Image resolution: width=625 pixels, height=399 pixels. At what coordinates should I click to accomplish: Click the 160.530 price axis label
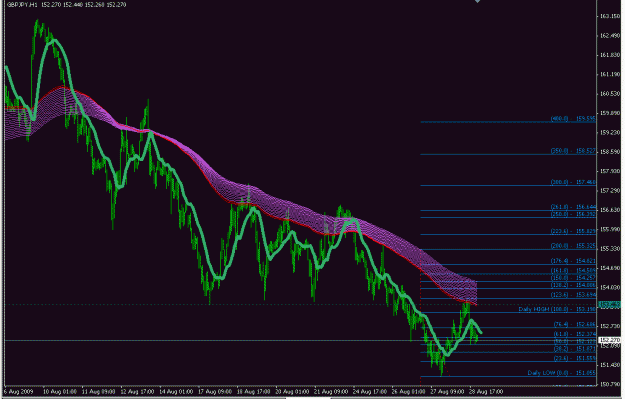pyautogui.click(x=610, y=94)
